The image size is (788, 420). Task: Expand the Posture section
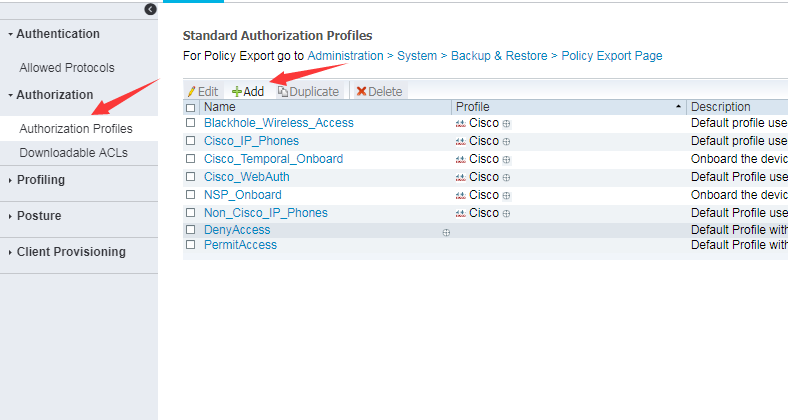coord(38,216)
